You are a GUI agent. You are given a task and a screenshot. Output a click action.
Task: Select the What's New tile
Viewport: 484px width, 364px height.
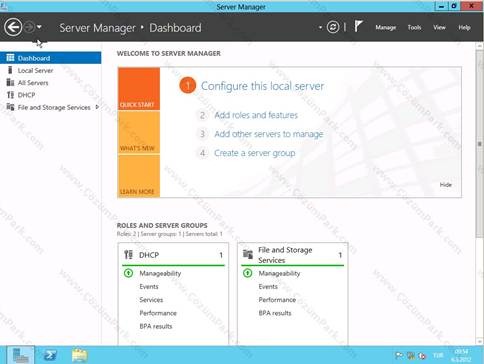[x=139, y=132]
